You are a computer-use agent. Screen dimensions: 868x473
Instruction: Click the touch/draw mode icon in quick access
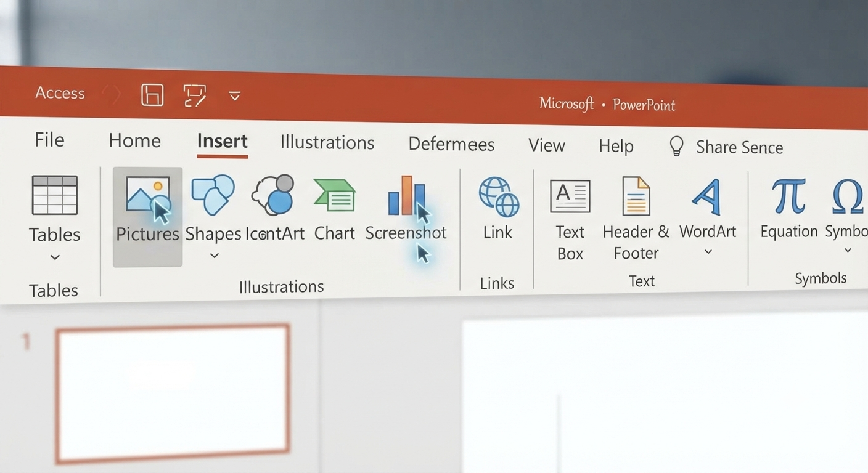coord(195,95)
